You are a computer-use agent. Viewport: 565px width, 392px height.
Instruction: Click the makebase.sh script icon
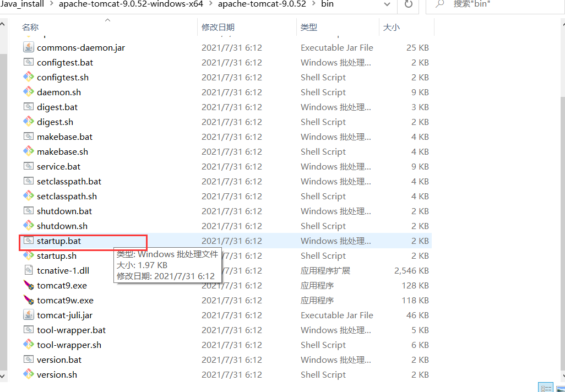click(x=29, y=151)
